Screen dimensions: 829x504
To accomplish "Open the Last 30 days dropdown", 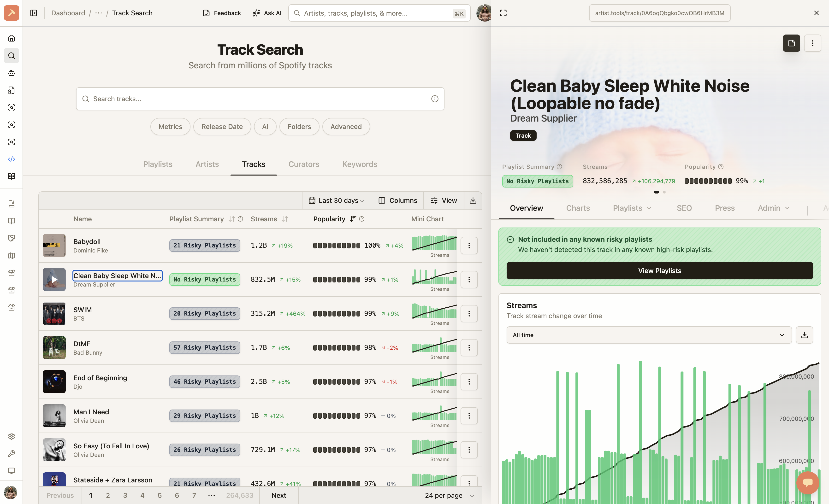I will click(x=337, y=200).
